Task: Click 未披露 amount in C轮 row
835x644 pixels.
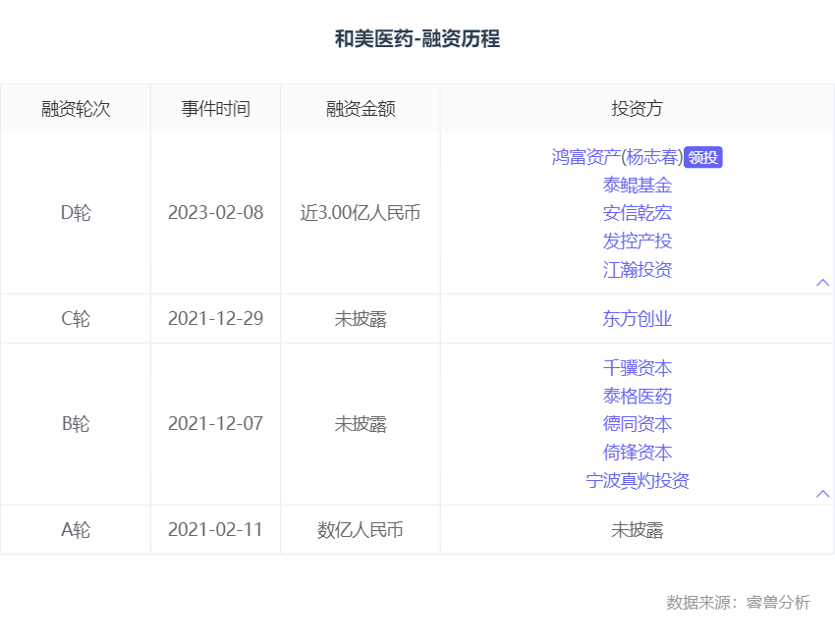Action: [x=361, y=319]
